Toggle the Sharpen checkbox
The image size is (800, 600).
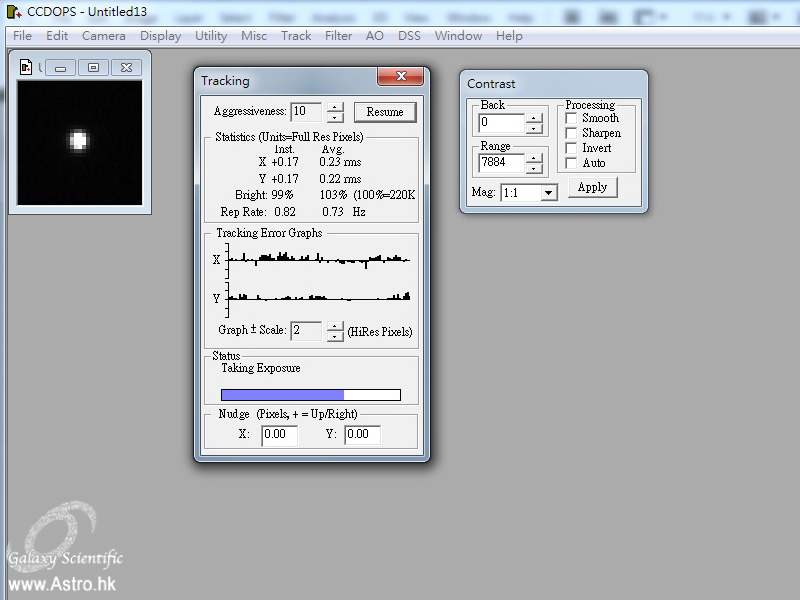(571, 133)
